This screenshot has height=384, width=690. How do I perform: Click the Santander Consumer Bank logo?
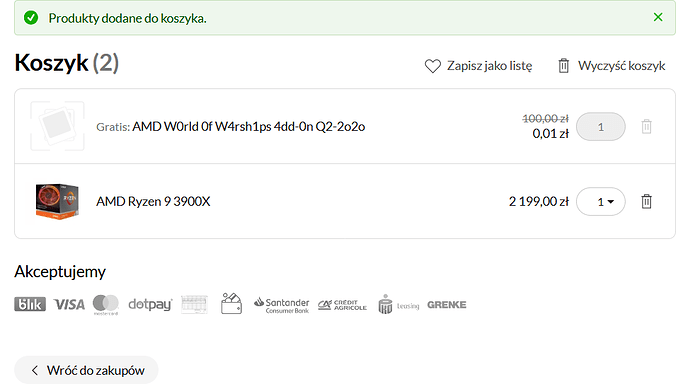pos(281,305)
